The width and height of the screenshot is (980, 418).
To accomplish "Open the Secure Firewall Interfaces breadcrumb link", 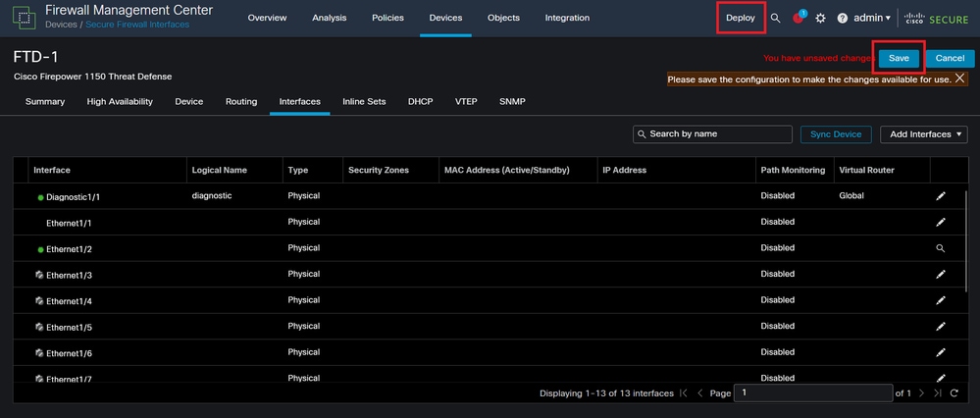I will coord(137,25).
